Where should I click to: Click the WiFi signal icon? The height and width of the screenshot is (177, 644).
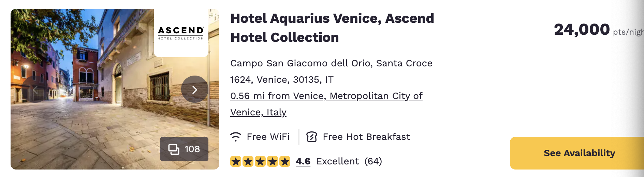[x=236, y=137]
